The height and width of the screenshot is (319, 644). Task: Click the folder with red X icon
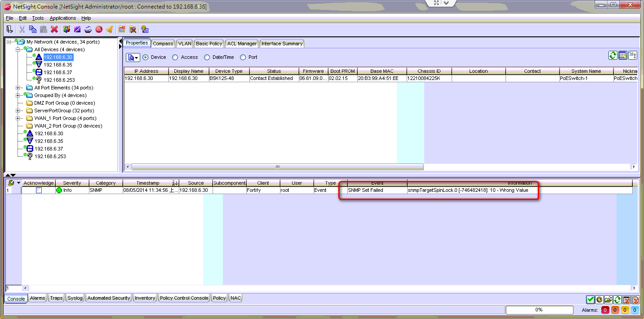click(x=133, y=29)
